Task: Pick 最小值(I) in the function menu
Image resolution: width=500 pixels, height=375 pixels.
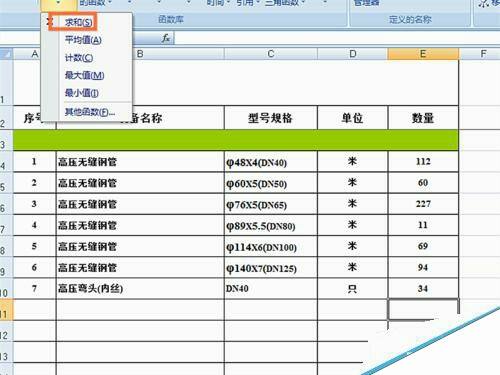Action: tap(82, 93)
